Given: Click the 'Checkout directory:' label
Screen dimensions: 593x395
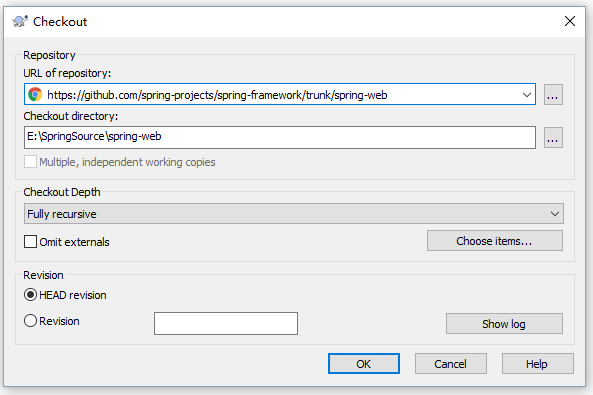Looking at the screenshot, I should point(71,116).
